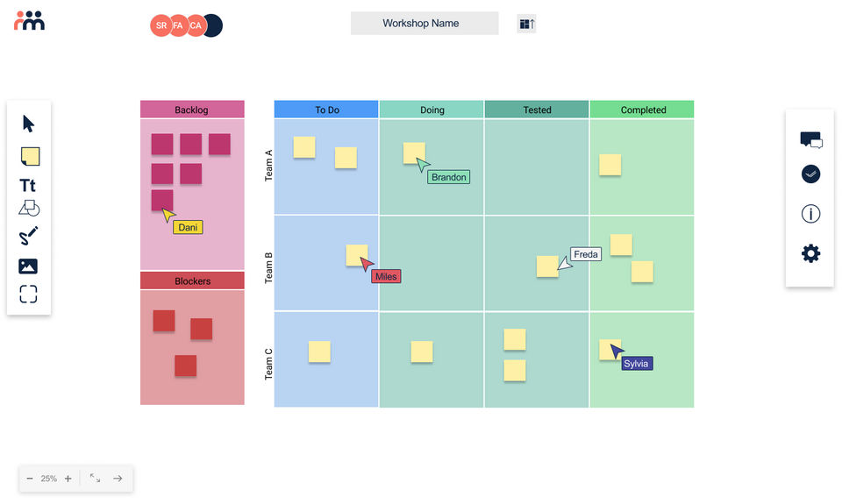The width and height of the screenshot is (842, 504).
Task: Show board information panel
Action: (810, 214)
